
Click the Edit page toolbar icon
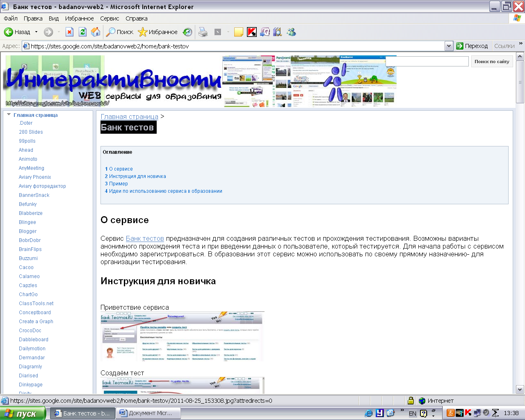(218, 32)
